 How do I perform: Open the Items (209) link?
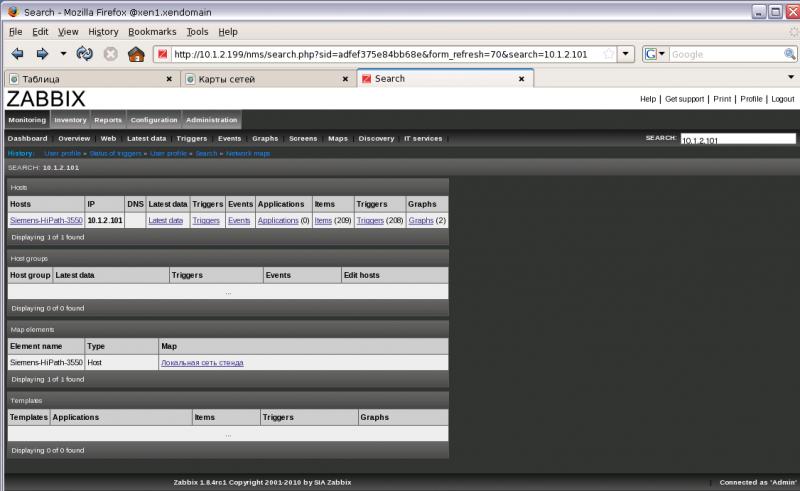click(x=323, y=220)
